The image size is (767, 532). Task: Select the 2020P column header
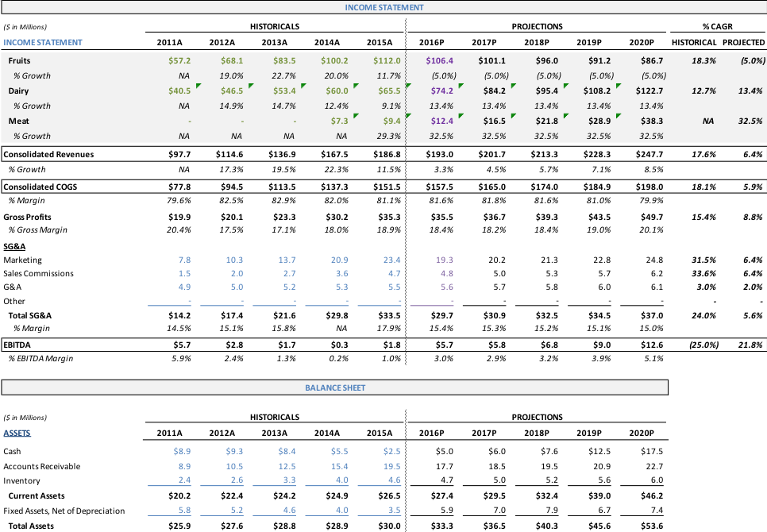click(x=642, y=42)
